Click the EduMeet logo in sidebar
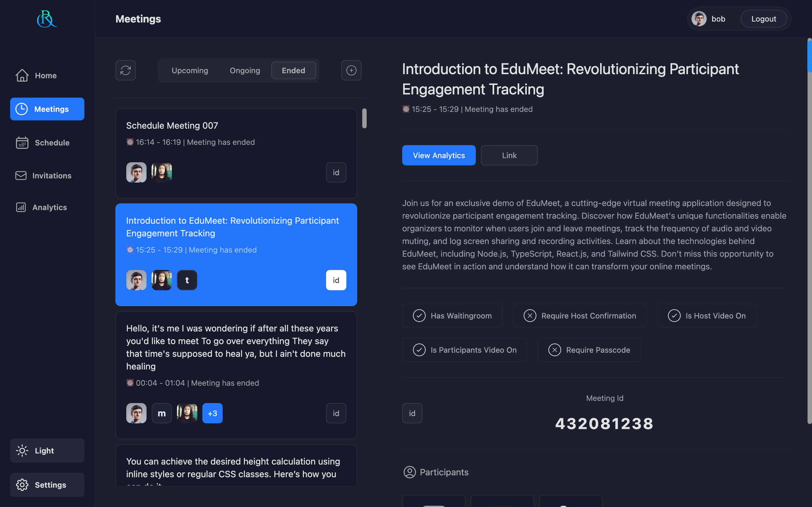Viewport: 812px width, 507px height. point(47,19)
